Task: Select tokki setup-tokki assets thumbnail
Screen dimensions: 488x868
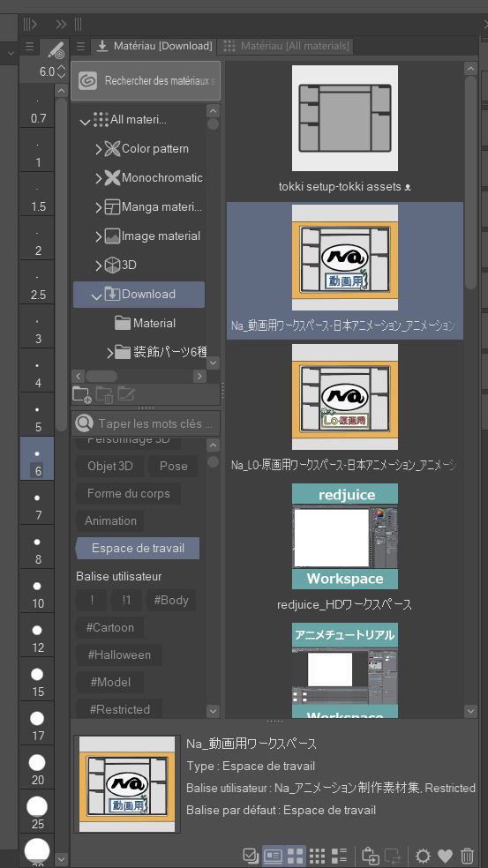Action: (x=344, y=118)
